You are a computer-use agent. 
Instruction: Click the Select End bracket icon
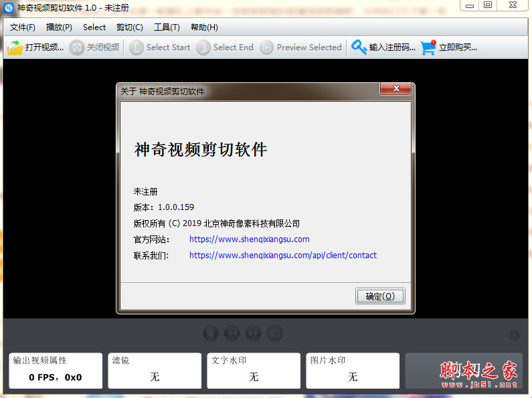point(203,47)
